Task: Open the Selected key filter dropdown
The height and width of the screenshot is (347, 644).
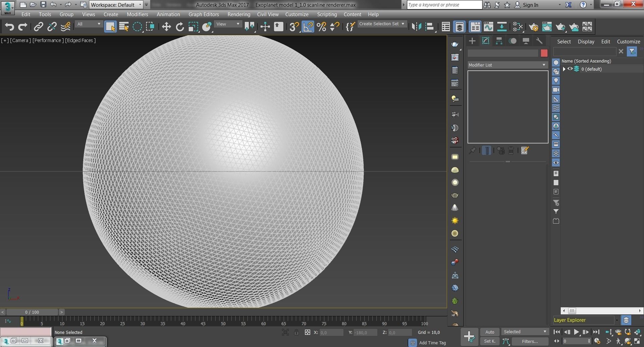Action: [x=525, y=332]
